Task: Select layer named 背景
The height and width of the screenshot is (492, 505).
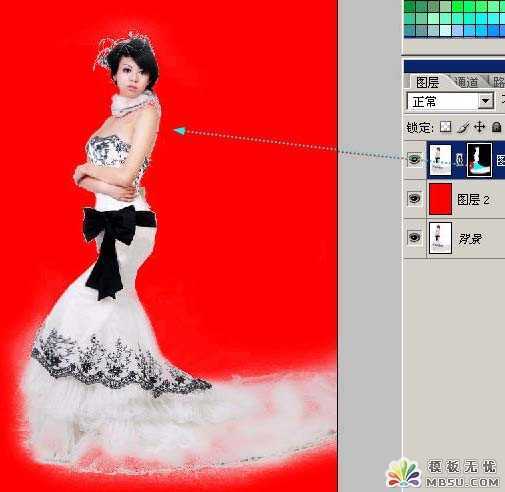Action: tap(469, 239)
